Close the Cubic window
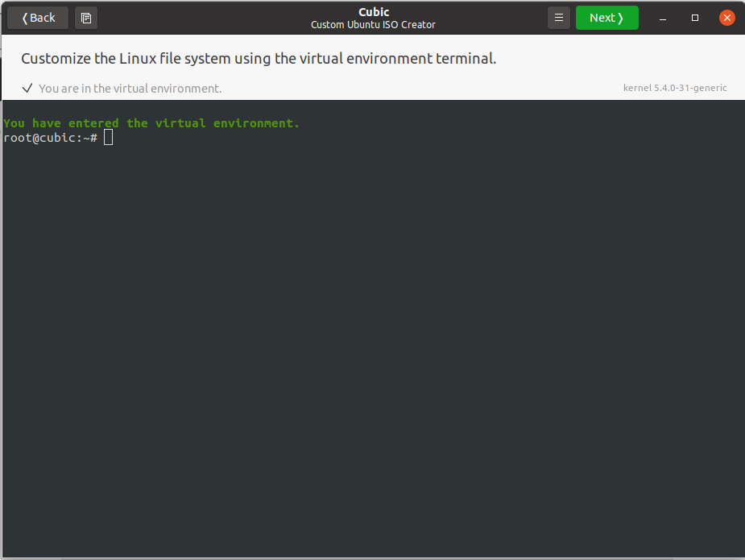The height and width of the screenshot is (560, 745). pyautogui.click(x=727, y=18)
